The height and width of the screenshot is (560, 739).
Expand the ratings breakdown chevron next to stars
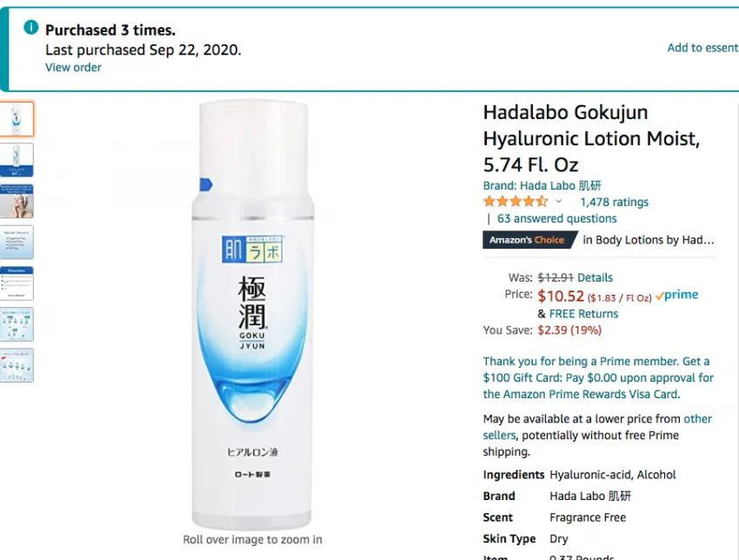pyautogui.click(x=558, y=202)
